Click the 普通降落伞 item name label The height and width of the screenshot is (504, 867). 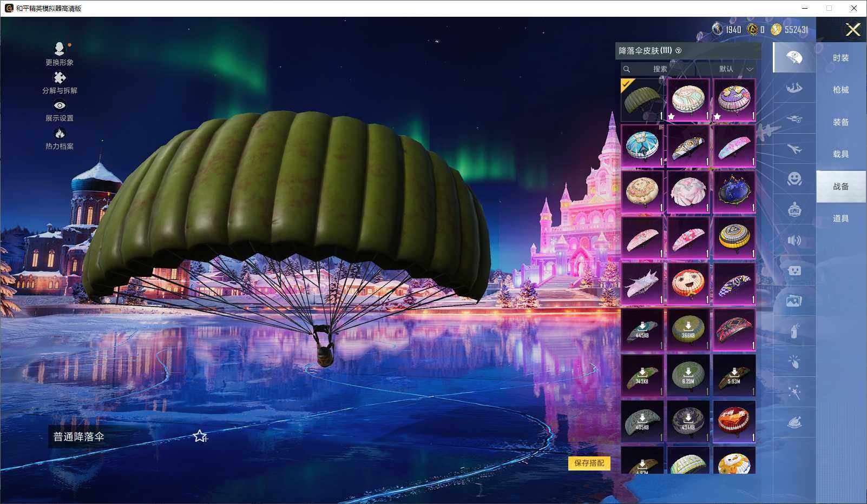[x=79, y=436]
